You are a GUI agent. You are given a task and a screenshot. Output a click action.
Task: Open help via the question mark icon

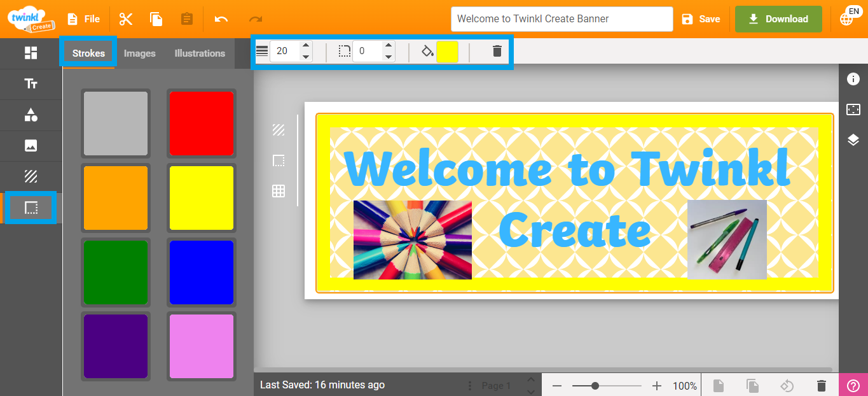coord(854,385)
